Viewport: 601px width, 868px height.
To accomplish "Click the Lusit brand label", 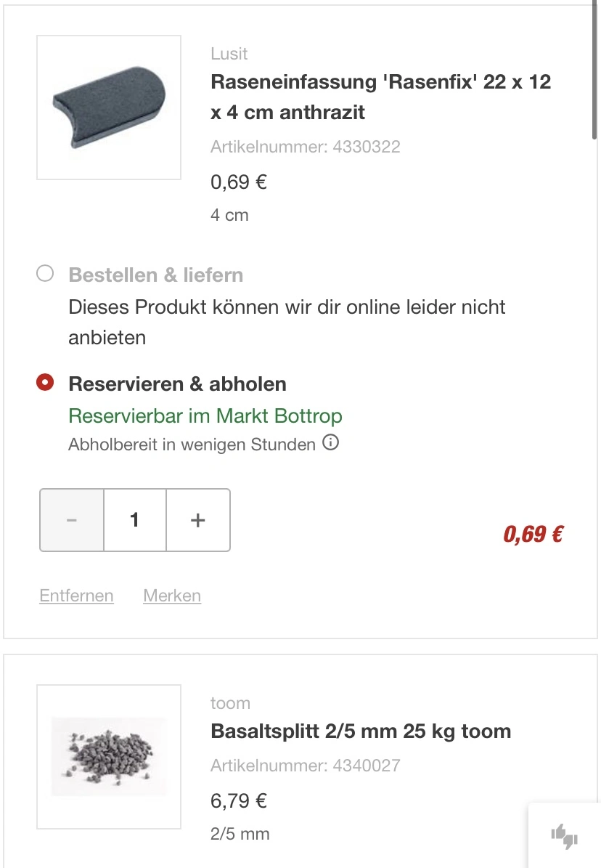I will tap(229, 54).
